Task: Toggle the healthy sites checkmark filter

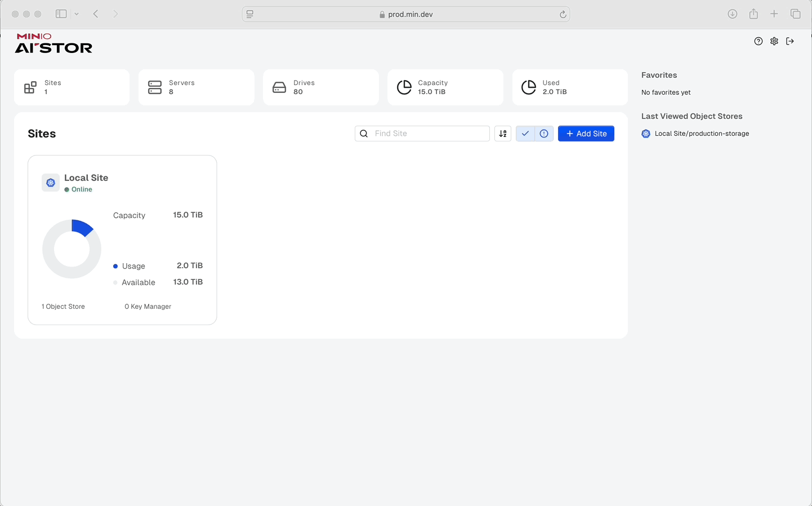Action: 525,134
